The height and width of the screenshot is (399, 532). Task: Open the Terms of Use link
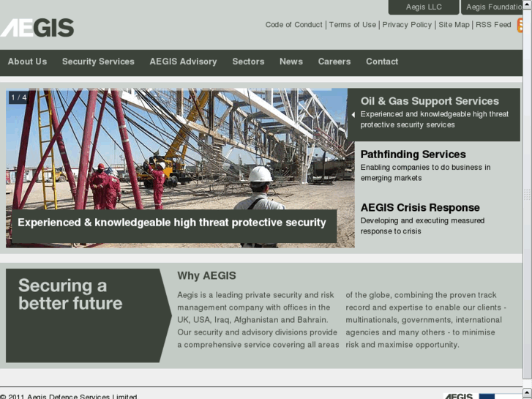[353, 25]
